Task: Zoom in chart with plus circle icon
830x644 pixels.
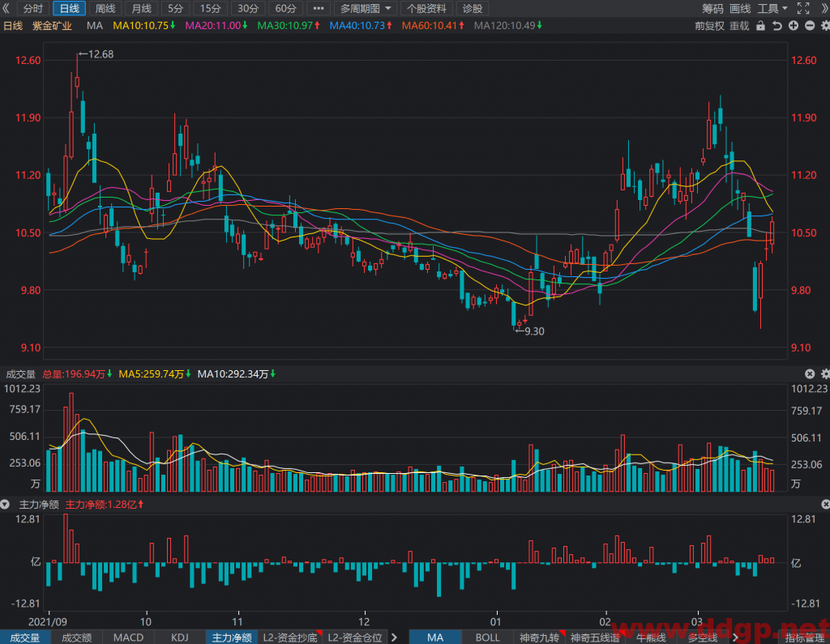Action: 793,25
